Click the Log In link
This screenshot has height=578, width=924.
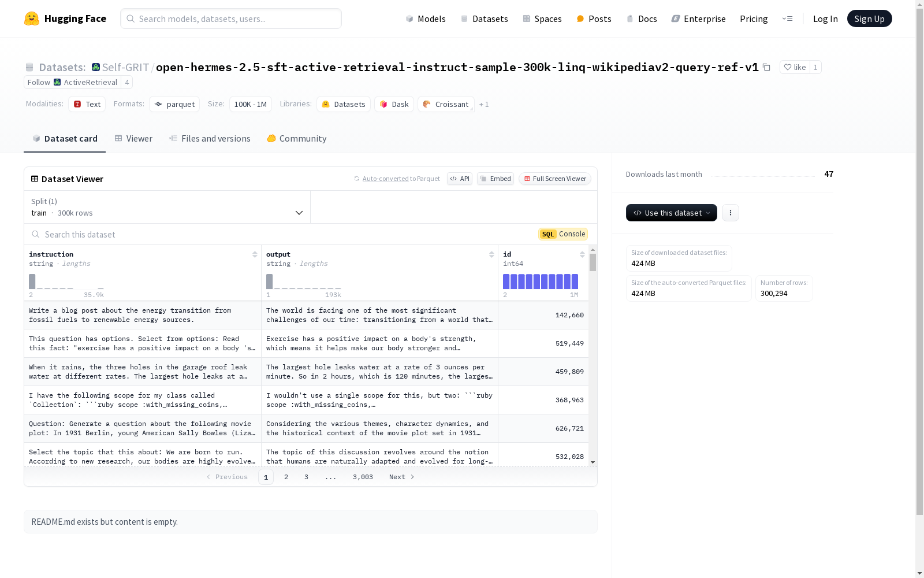(x=825, y=18)
